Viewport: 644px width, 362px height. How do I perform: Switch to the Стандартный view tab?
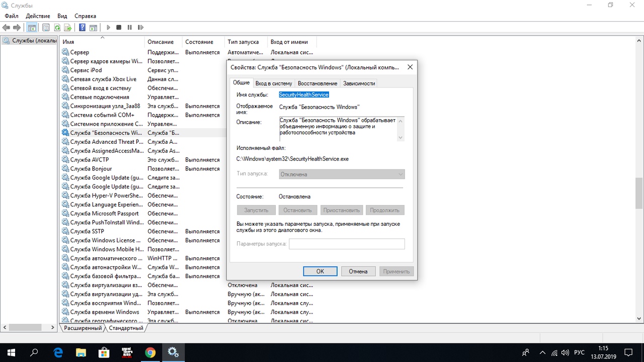click(x=126, y=328)
